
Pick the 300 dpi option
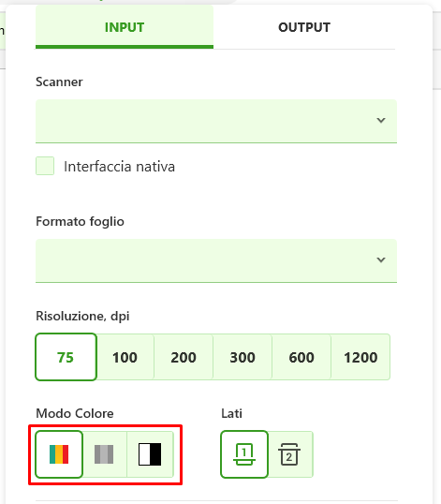pos(243,357)
